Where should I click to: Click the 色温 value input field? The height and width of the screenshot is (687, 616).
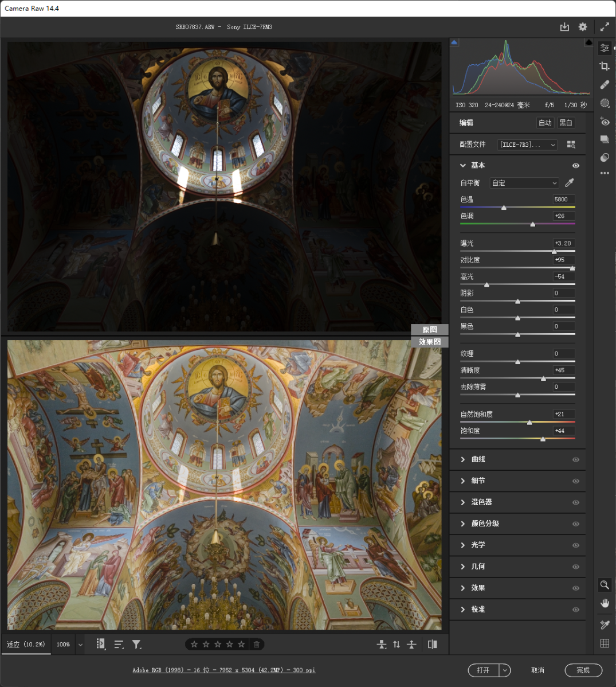(563, 200)
